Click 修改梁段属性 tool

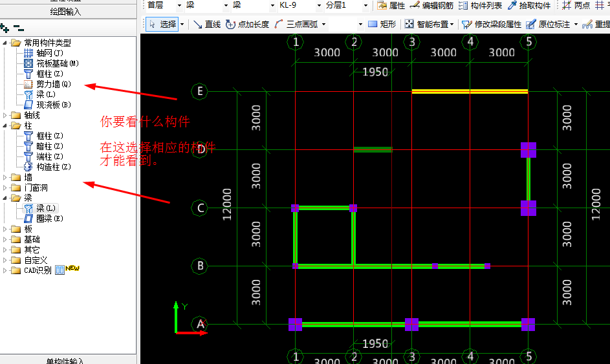click(492, 25)
